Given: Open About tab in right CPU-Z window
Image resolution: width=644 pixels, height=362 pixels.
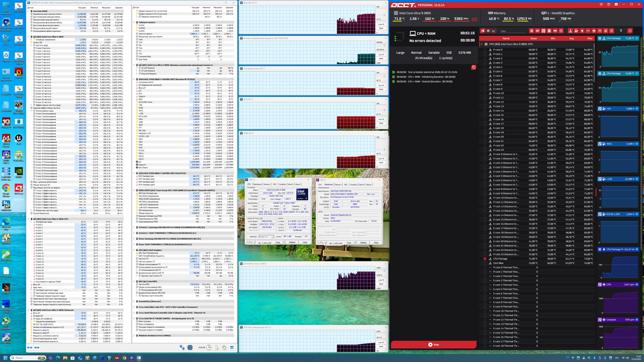Looking at the screenshot, I should pyautogui.click(x=369, y=185).
